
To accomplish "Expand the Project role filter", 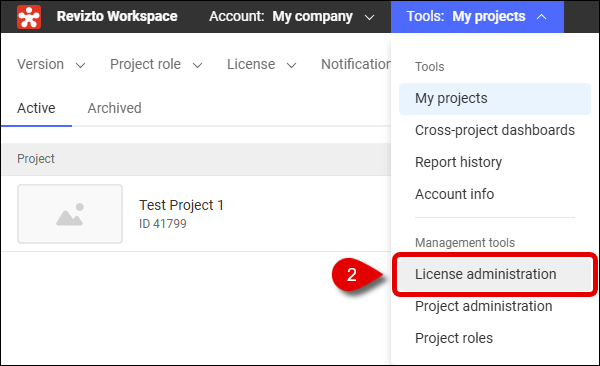I will coord(156,64).
